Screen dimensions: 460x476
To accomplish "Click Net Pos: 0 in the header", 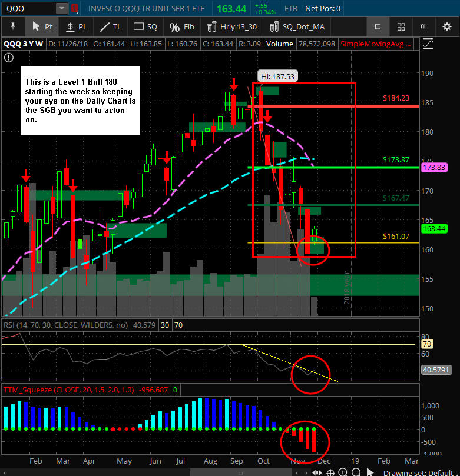I will (x=323, y=8).
